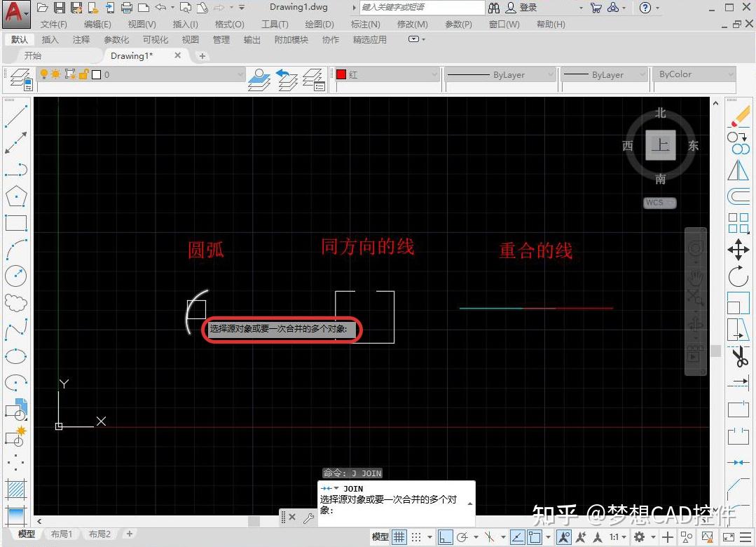Toggle the drawing grid in the status bar
This screenshot has width=756, height=547.
click(398, 536)
